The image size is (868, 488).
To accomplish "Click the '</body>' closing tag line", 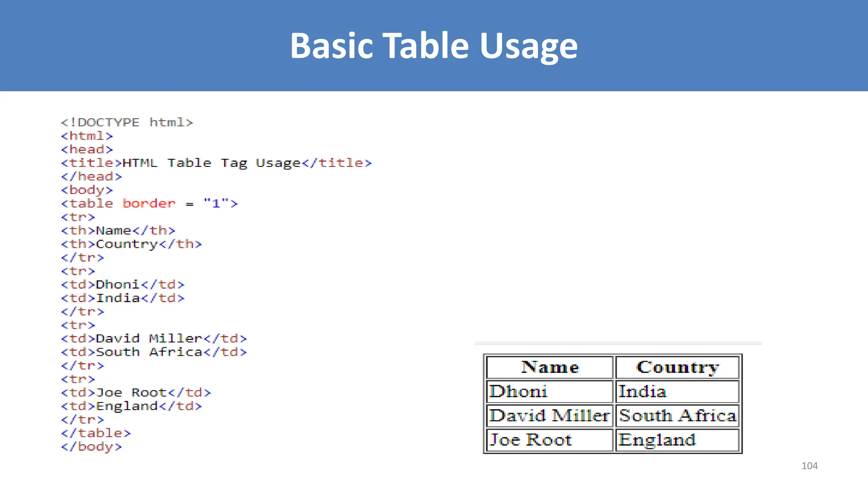I will click(92, 447).
